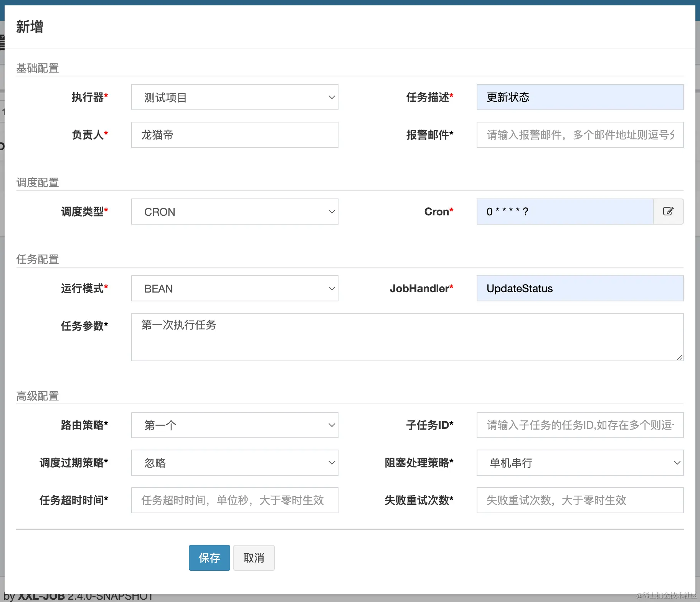700x602 pixels.
Task: Click the 报警邮件 field label
Action: [x=430, y=135]
